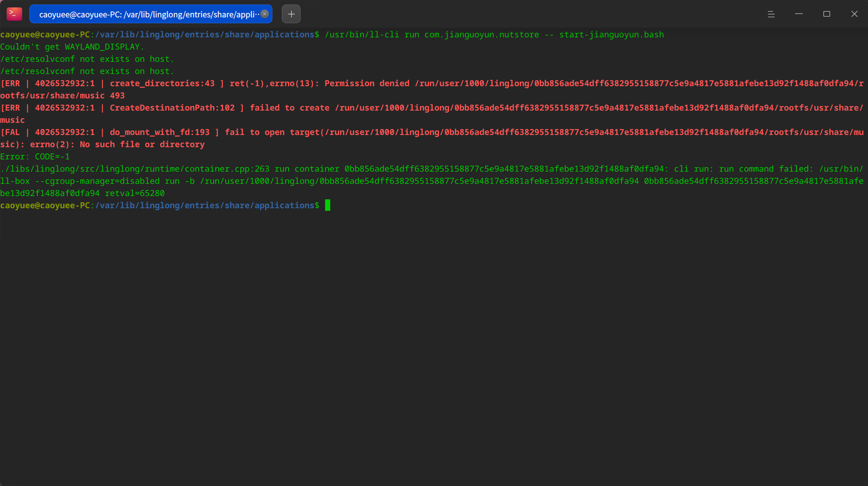Image resolution: width=868 pixels, height=486 pixels.
Task: Click the "errno(2): No such file or directory" text
Action: click(x=117, y=145)
